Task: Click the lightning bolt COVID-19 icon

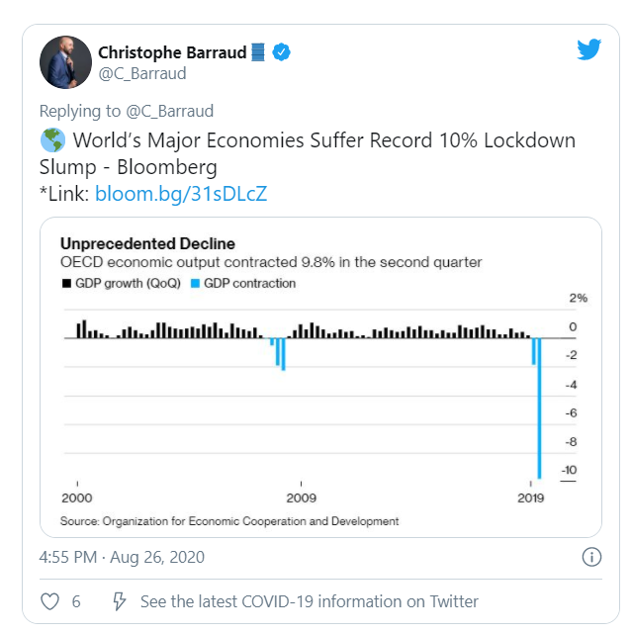Action: coord(119,601)
